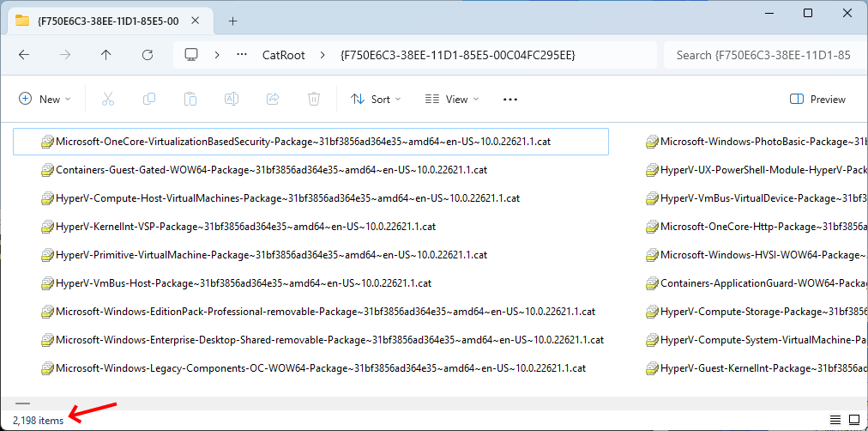The image size is (868, 431).
Task: Open the View layout dropdown
Action: coord(452,100)
